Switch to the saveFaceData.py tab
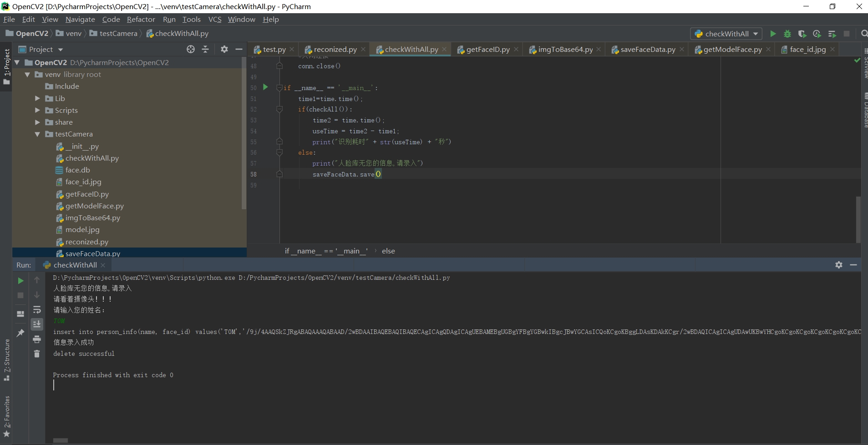Viewport: 868px width, 445px height. pyautogui.click(x=648, y=49)
